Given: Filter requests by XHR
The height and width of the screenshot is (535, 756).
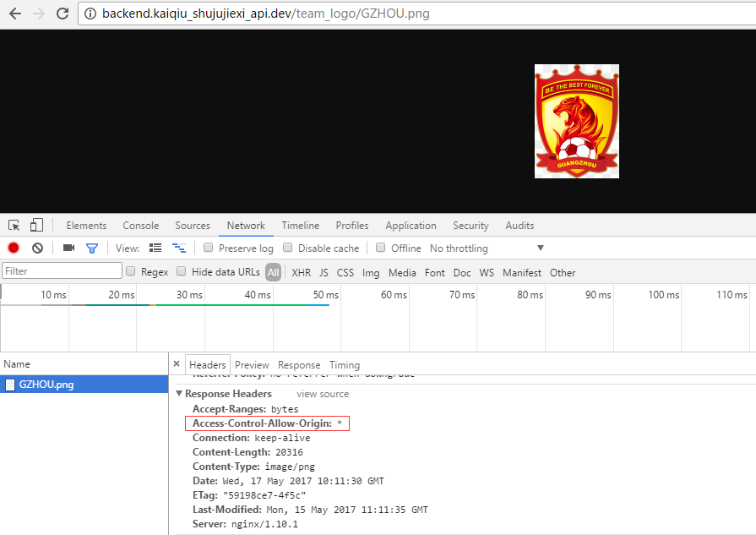Looking at the screenshot, I should pos(302,272).
